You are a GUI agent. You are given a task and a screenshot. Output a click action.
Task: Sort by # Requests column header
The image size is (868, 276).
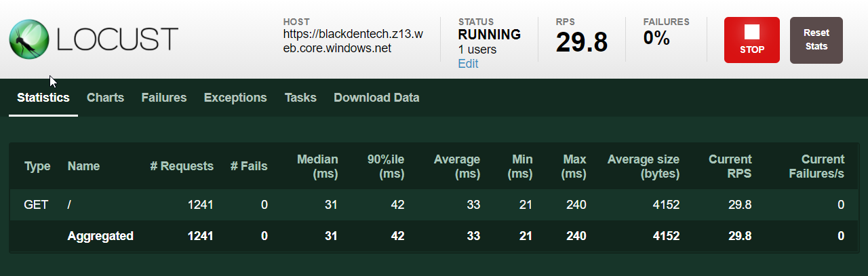(182, 166)
